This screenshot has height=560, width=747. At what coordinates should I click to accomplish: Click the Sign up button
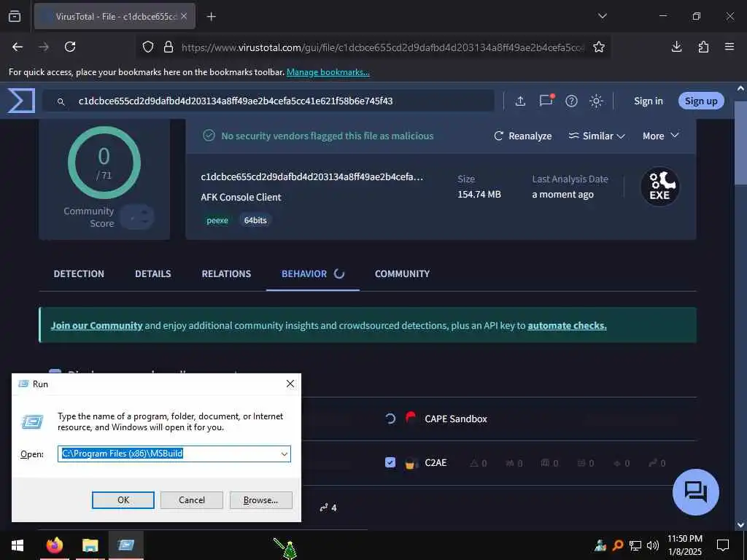tap(701, 101)
